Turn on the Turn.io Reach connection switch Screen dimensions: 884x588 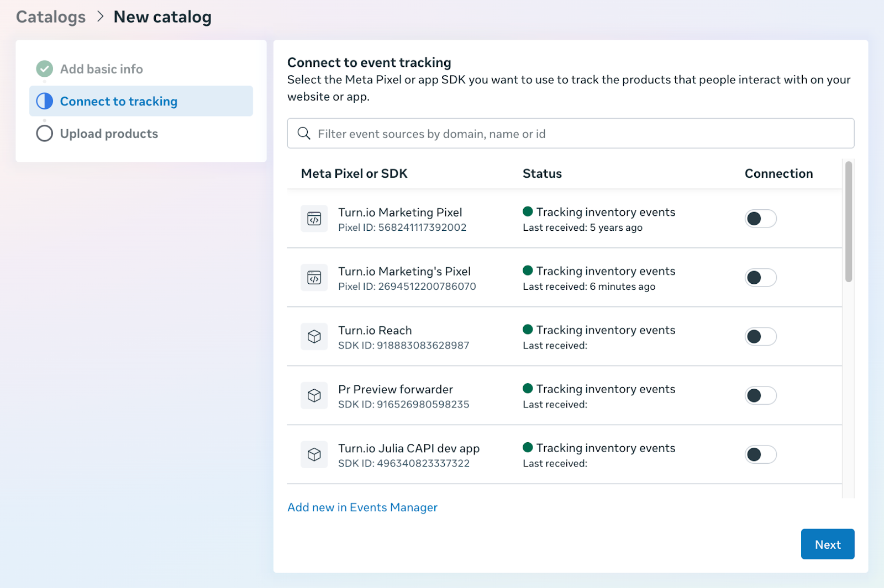coord(760,337)
